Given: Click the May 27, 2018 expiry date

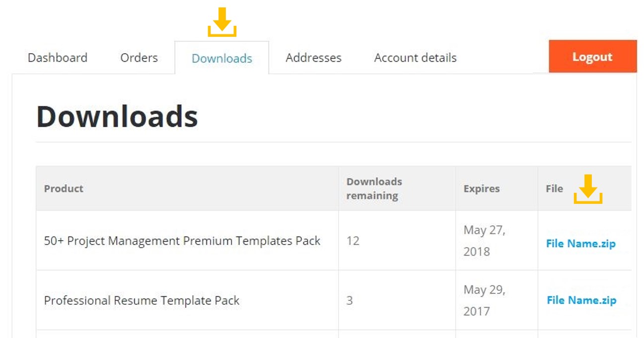Looking at the screenshot, I should point(484,241).
